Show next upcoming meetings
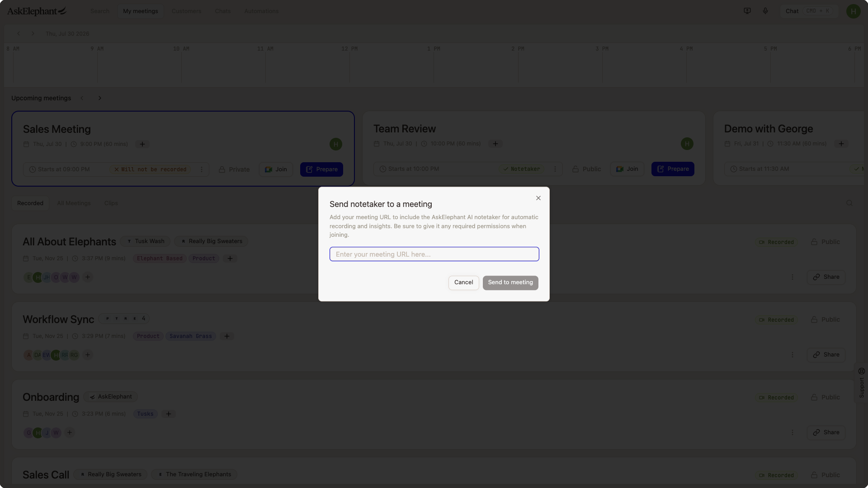Screen dimensions: 868x488 100,98
